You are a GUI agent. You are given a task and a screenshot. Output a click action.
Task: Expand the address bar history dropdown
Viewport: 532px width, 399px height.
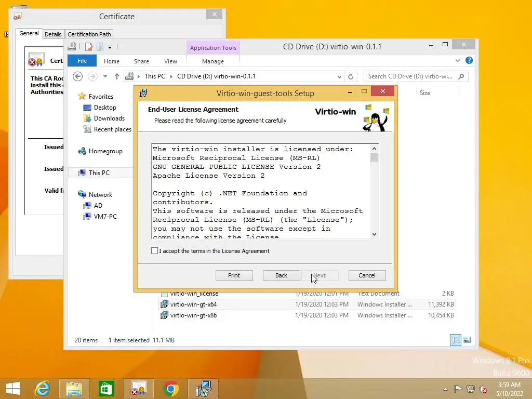click(339, 76)
